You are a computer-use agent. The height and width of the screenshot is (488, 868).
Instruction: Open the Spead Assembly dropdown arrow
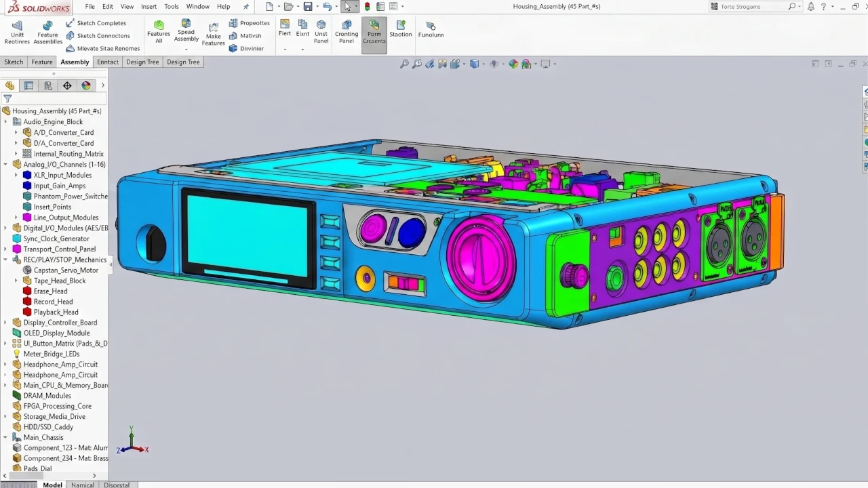(186, 48)
